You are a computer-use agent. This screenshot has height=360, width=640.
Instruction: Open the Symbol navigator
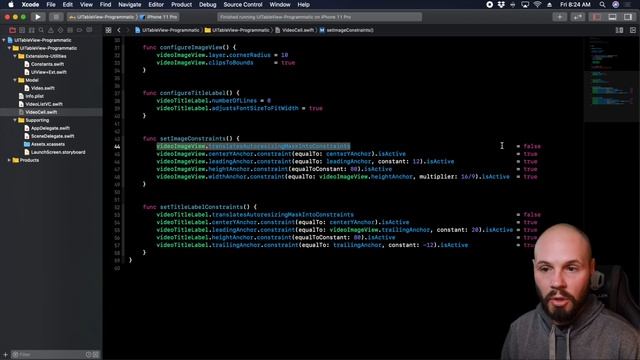click(31, 30)
